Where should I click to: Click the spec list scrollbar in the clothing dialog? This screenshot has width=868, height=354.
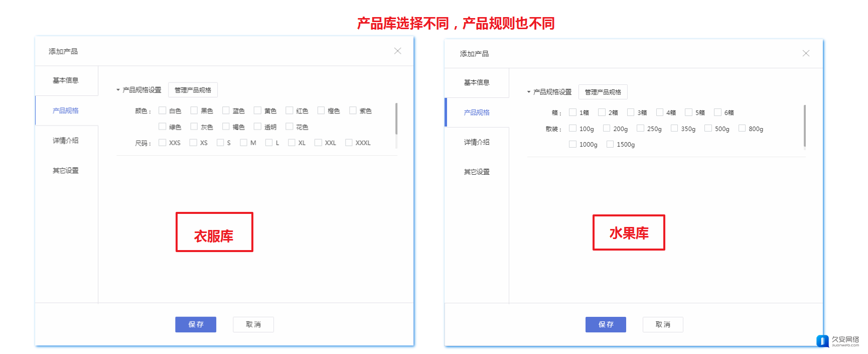click(x=396, y=119)
